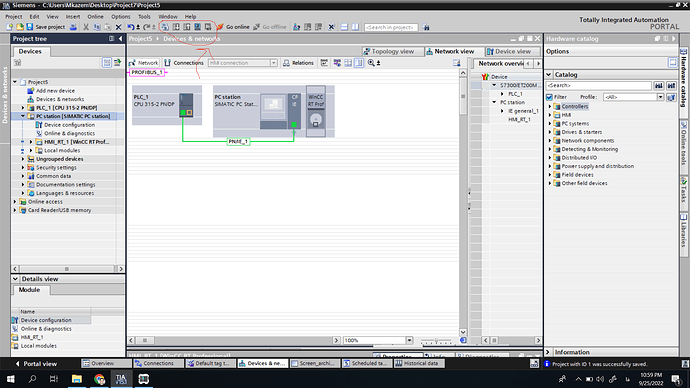Select the Devices tab in Project tree
Screen dimensions: 690x388
(x=30, y=51)
